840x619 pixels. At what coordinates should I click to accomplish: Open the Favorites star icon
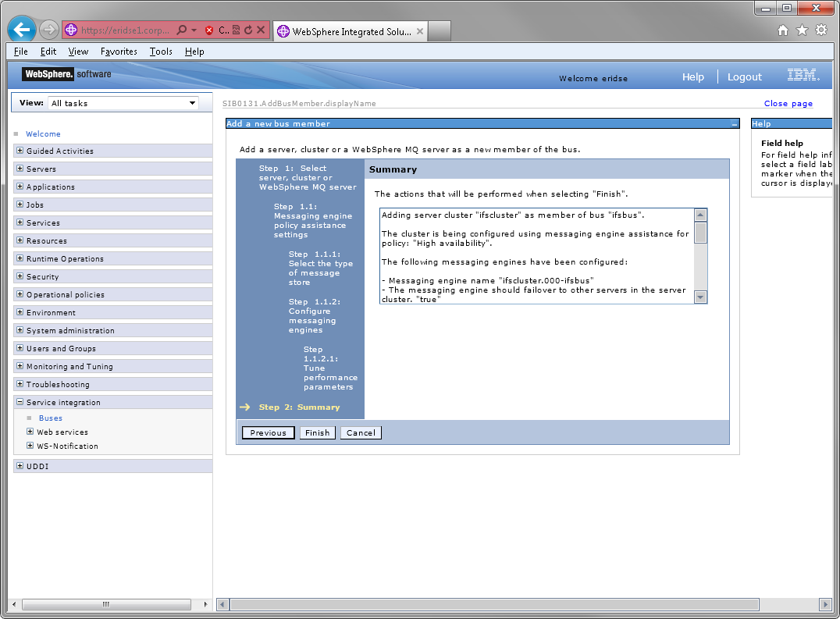802,30
